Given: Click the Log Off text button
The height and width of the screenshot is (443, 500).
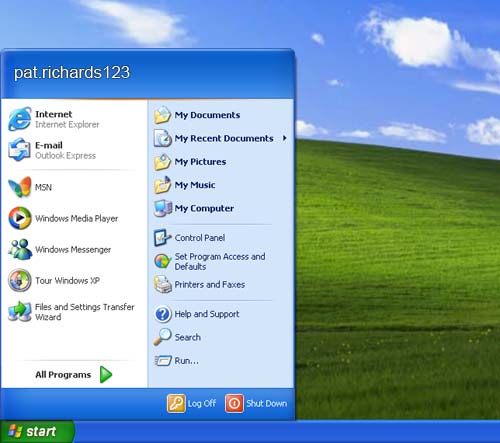Looking at the screenshot, I should click(x=202, y=403).
